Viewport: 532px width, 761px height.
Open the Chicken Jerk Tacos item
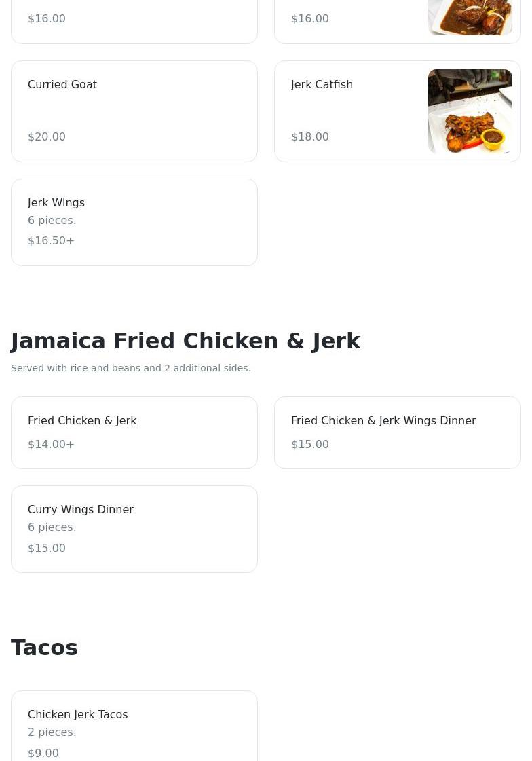coord(77,715)
